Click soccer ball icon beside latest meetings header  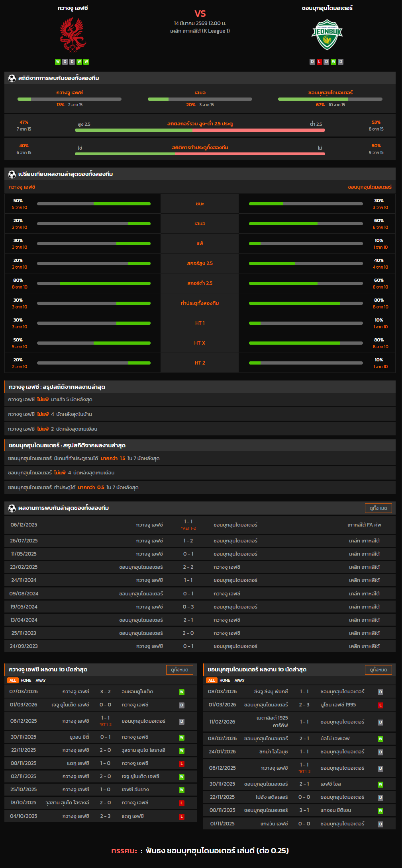pos(12,508)
